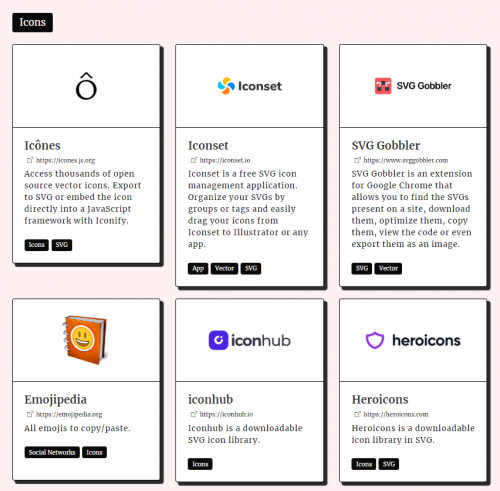Open the https://www.svggobbler.com link
The image size is (500, 491).
click(x=405, y=160)
